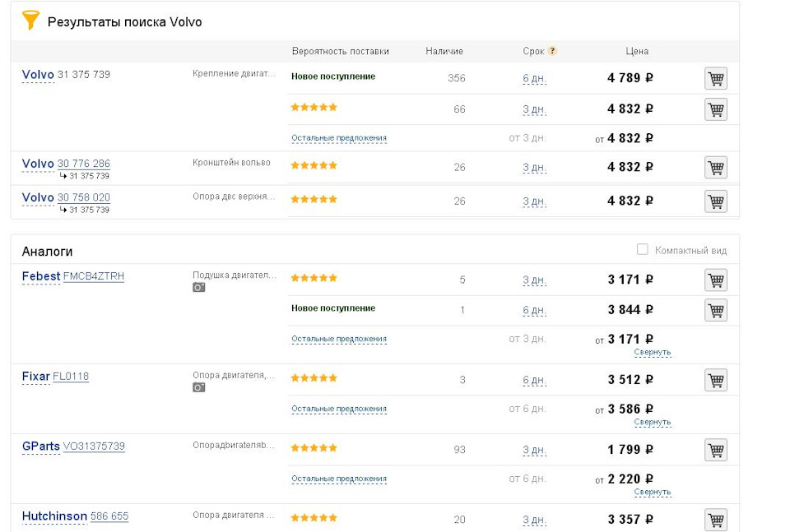The height and width of the screenshot is (532, 790).
Task: Expand other offers for Fixar FL0118
Action: tap(338, 409)
